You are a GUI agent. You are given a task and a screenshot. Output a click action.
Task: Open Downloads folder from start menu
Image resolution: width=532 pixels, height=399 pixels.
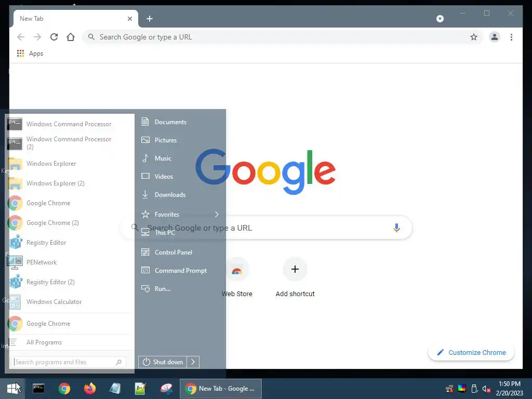click(x=180, y=195)
